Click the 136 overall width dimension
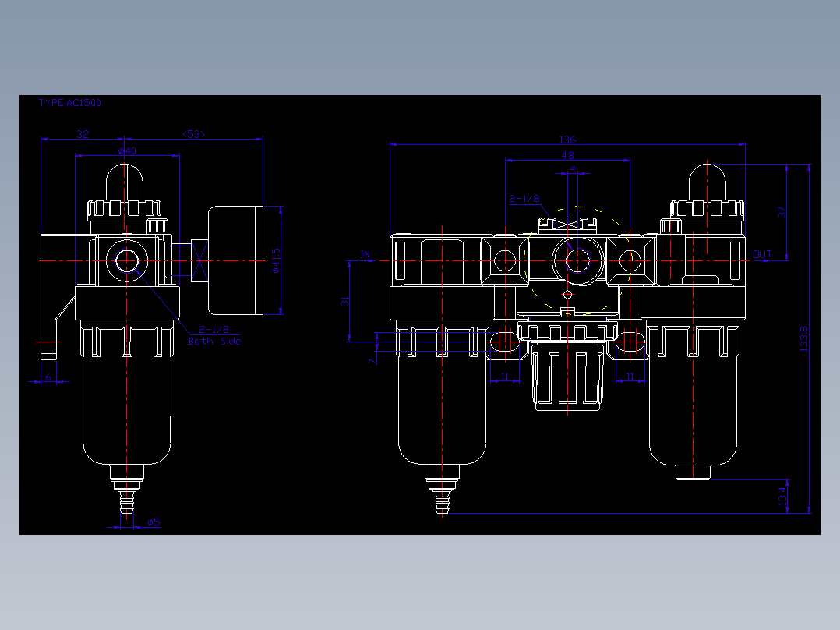 click(x=567, y=140)
